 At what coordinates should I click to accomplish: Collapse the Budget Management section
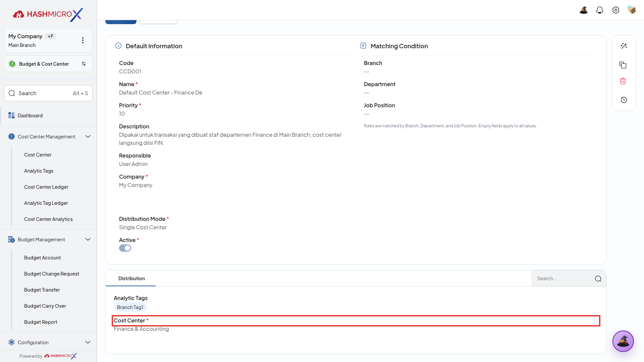tap(88, 239)
